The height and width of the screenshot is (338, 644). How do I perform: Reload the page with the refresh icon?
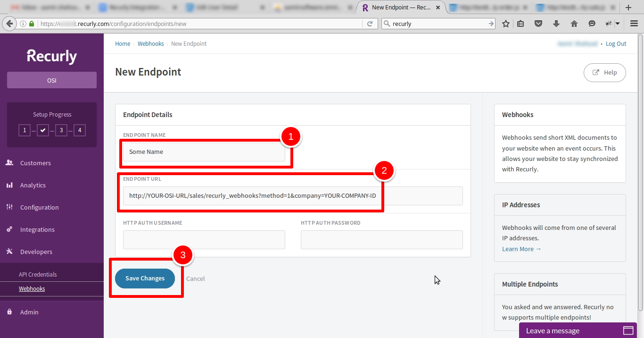click(x=370, y=24)
